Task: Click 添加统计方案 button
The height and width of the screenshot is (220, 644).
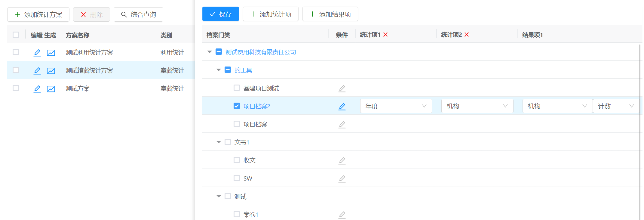Action: point(38,14)
